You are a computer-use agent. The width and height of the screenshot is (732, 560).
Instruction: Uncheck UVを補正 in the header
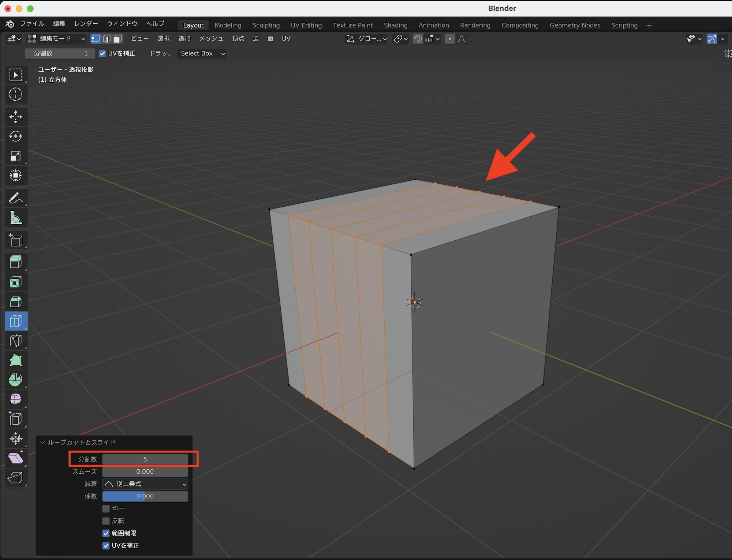(x=102, y=54)
